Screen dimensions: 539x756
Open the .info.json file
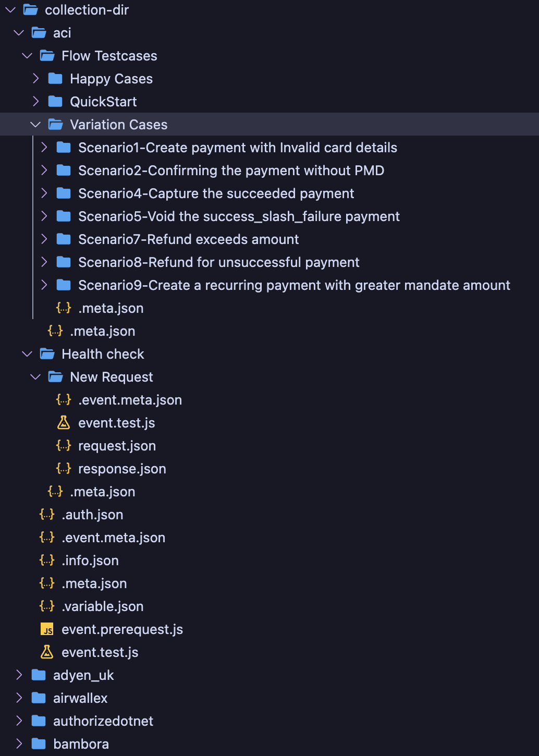90,560
